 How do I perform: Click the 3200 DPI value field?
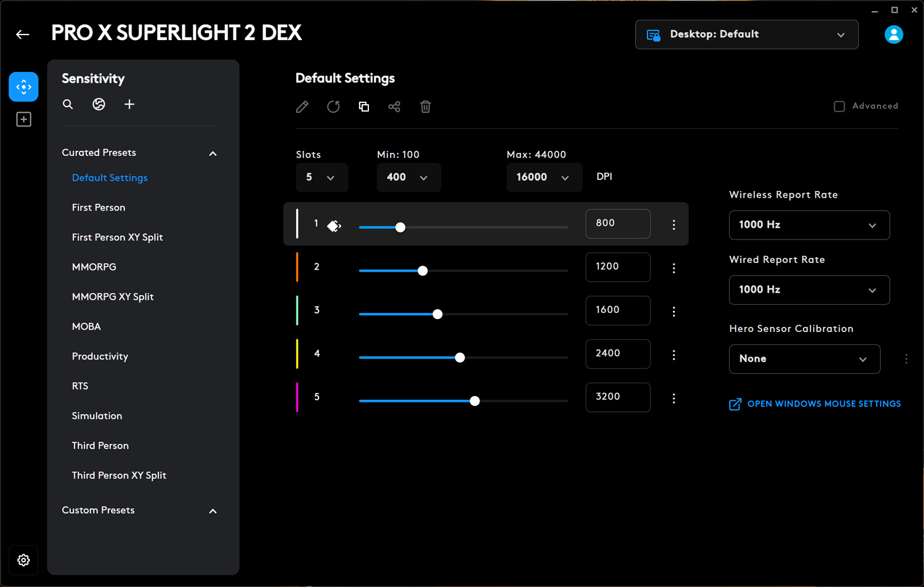click(x=618, y=397)
